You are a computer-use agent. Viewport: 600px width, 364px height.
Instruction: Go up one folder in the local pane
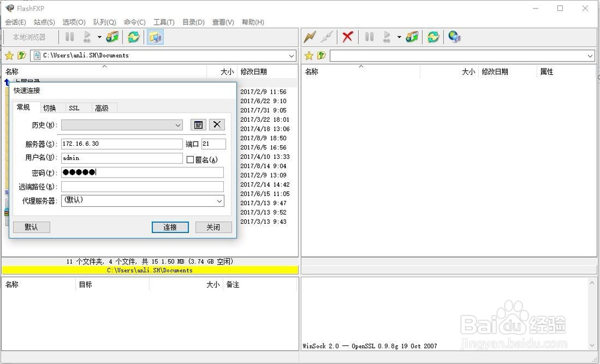click(x=22, y=56)
